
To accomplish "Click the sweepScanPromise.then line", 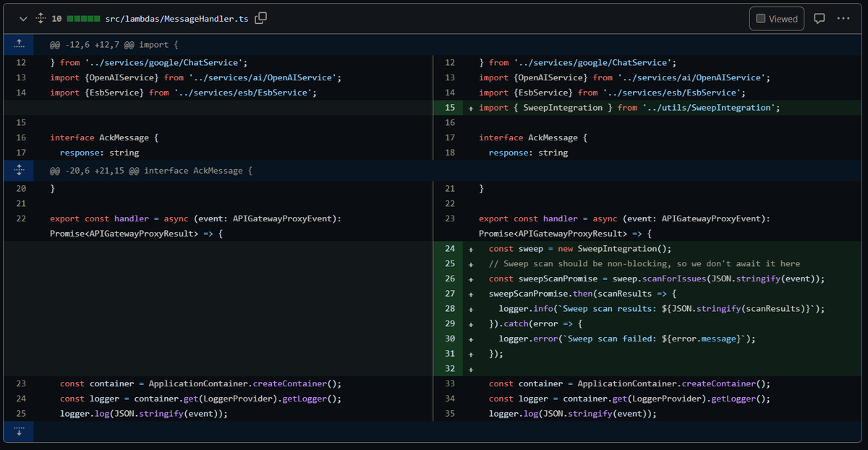I will pos(582,294).
